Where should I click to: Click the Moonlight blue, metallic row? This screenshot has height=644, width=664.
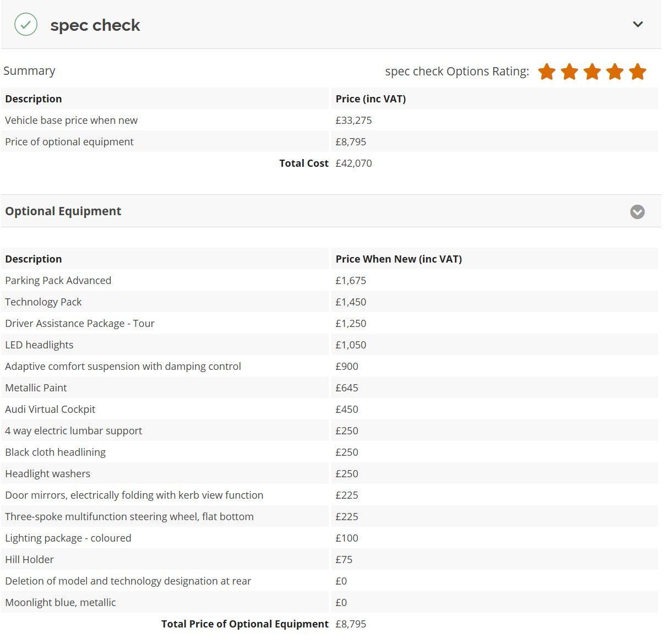pos(61,602)
